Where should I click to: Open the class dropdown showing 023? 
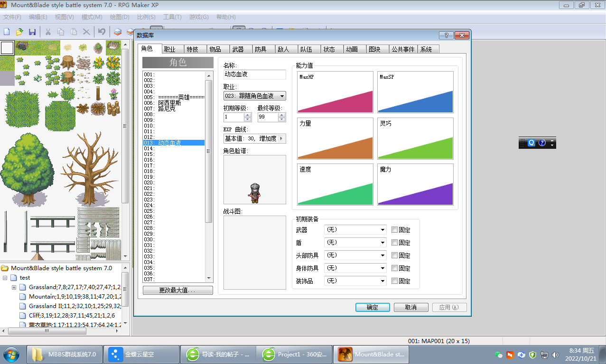(255, 96)
